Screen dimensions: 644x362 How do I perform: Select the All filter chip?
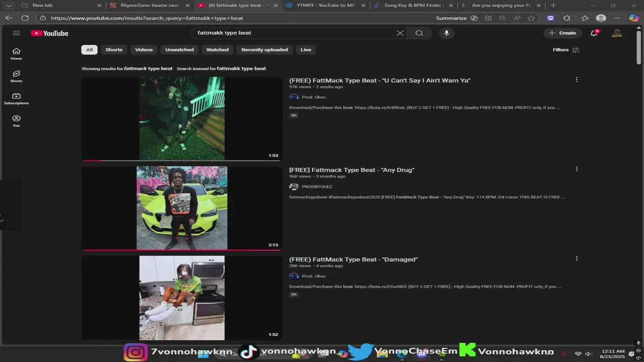pos(89,50)
